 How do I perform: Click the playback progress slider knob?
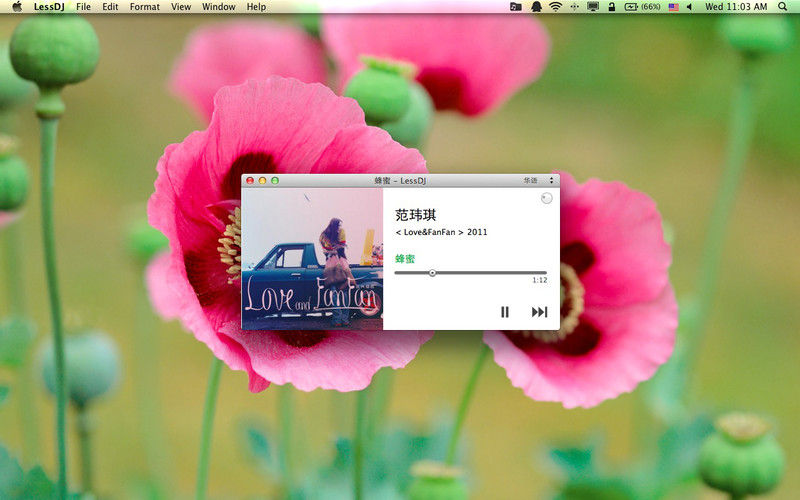coord(432,273)
